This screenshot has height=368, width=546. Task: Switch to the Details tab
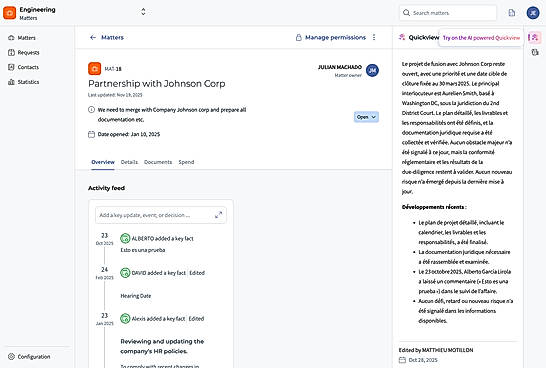(x=129, y=162)
